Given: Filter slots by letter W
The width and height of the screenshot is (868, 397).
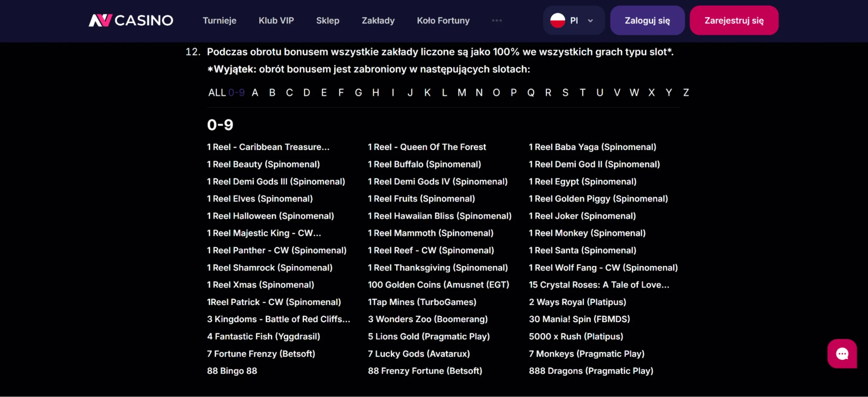Looking at the screenshot, I should point(634,93).
